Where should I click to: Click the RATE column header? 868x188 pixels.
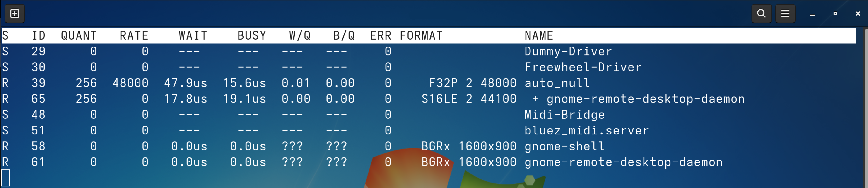134,36
